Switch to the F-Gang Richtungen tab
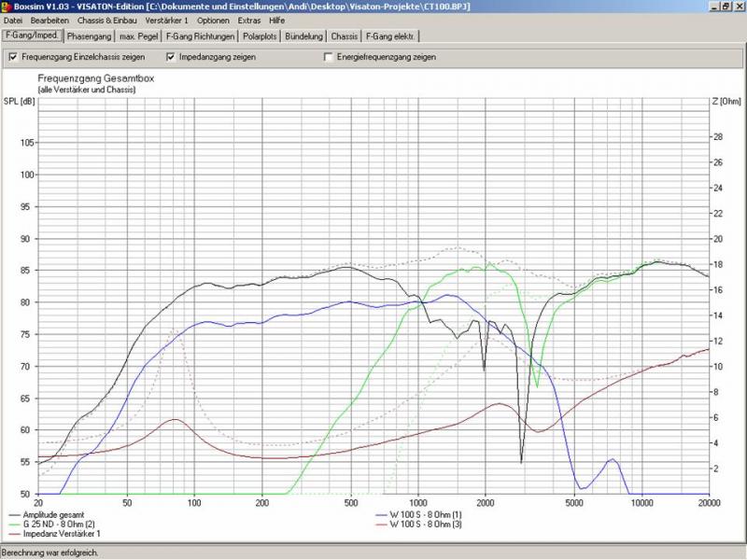Screen dimensions: 747x560 tap(200, 36)
